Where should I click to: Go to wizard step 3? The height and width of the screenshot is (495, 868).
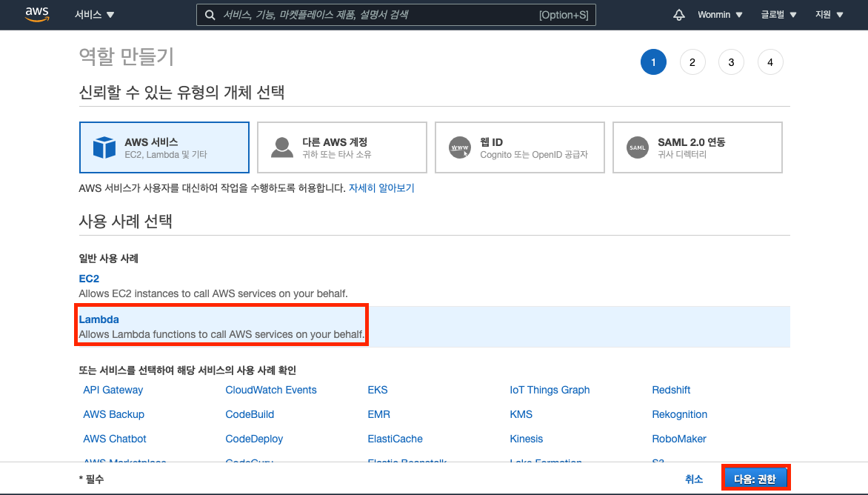pyautogui.click(x=731, y=62)
